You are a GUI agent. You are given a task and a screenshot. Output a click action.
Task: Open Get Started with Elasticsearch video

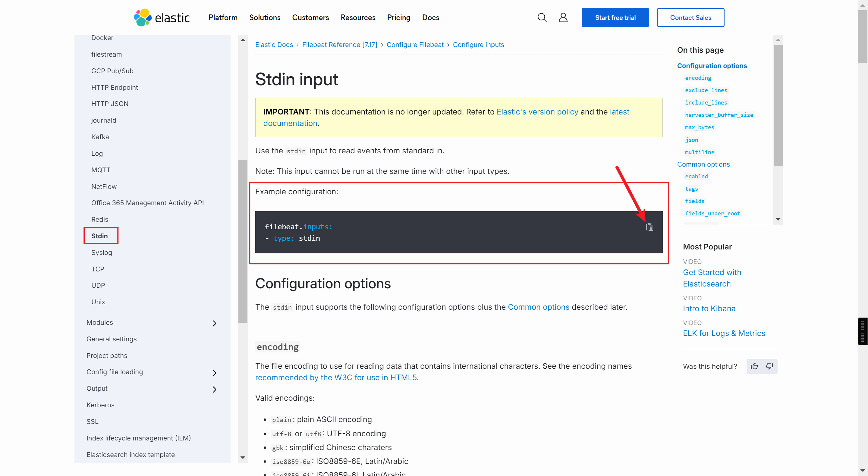tap(712, 278)
